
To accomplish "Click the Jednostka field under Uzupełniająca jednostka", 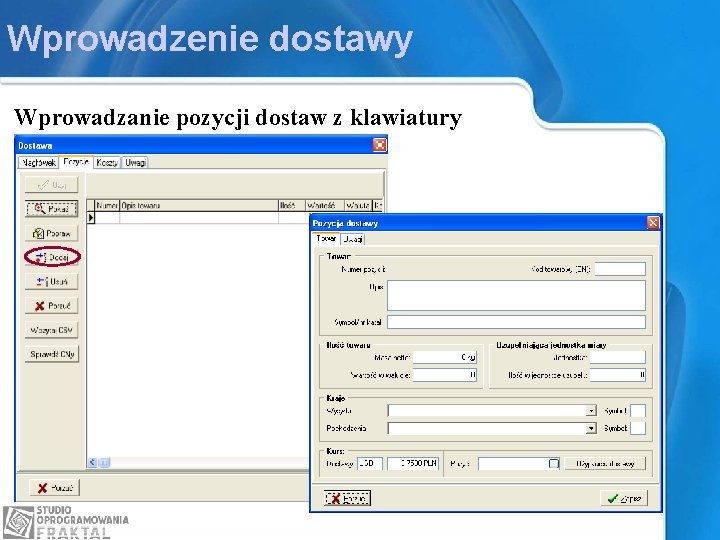I will coord(618,357).
